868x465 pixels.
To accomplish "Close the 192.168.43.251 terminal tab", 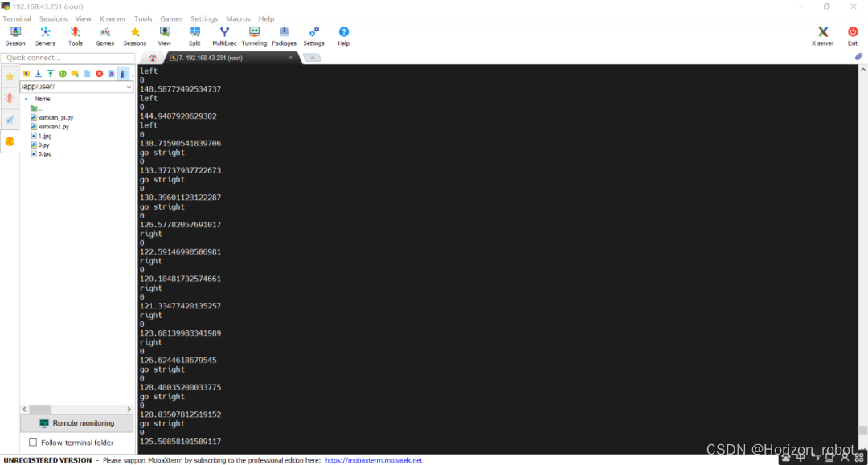I will 291,58.
